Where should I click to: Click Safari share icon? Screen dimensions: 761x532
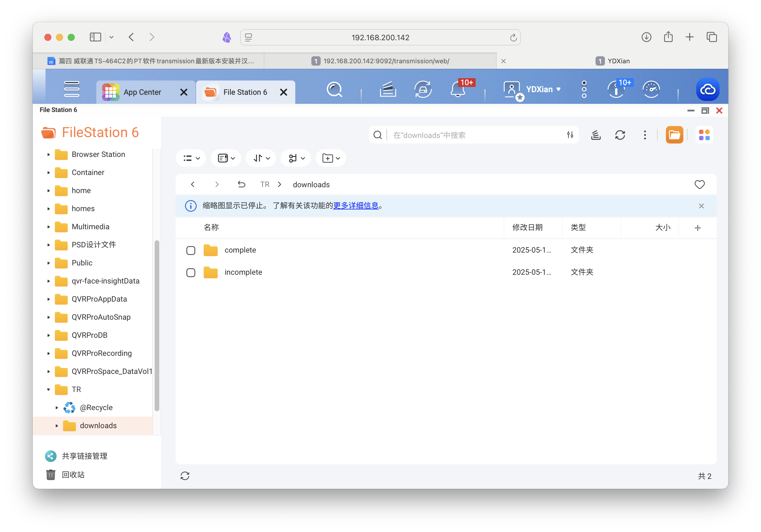668,37
